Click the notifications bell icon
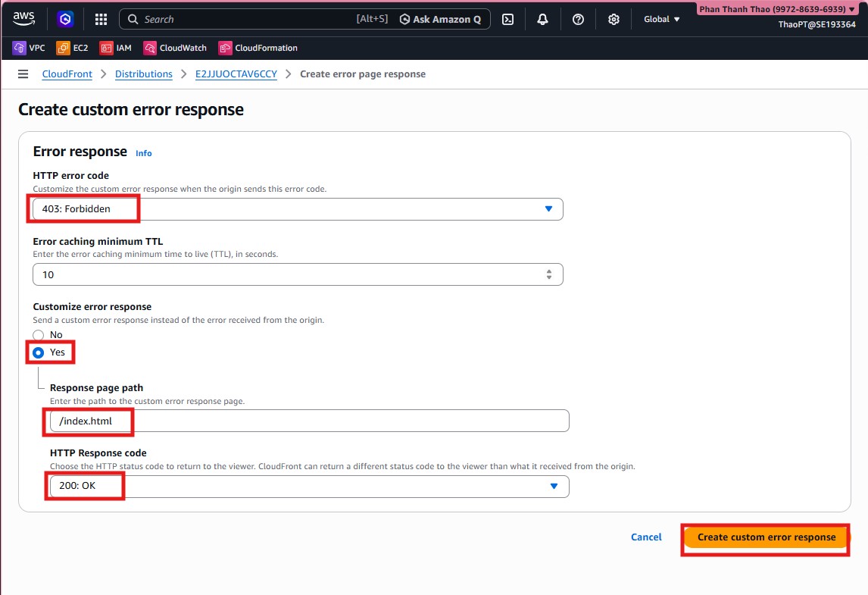868x595 pixels. tap(542, 19)
